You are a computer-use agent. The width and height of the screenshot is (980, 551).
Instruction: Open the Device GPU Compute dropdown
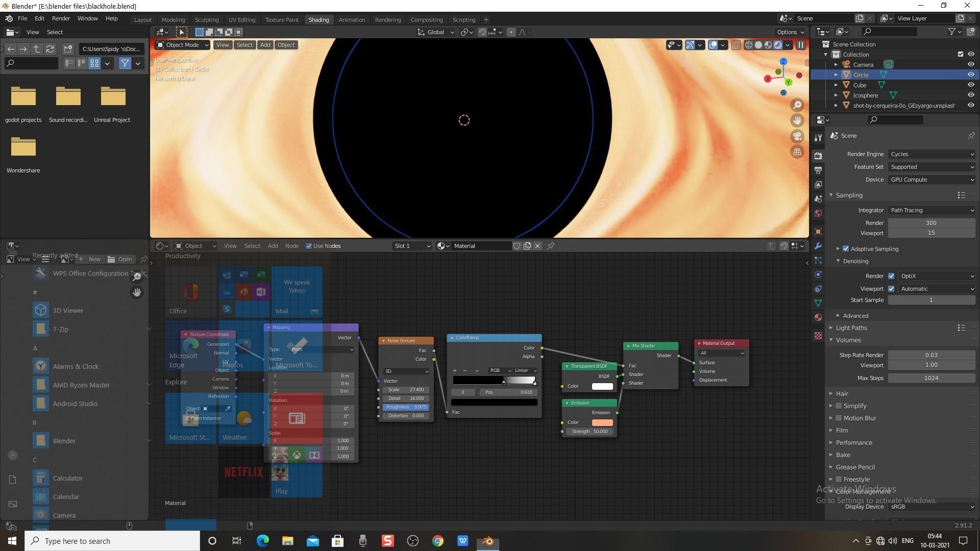coord(932,180)
